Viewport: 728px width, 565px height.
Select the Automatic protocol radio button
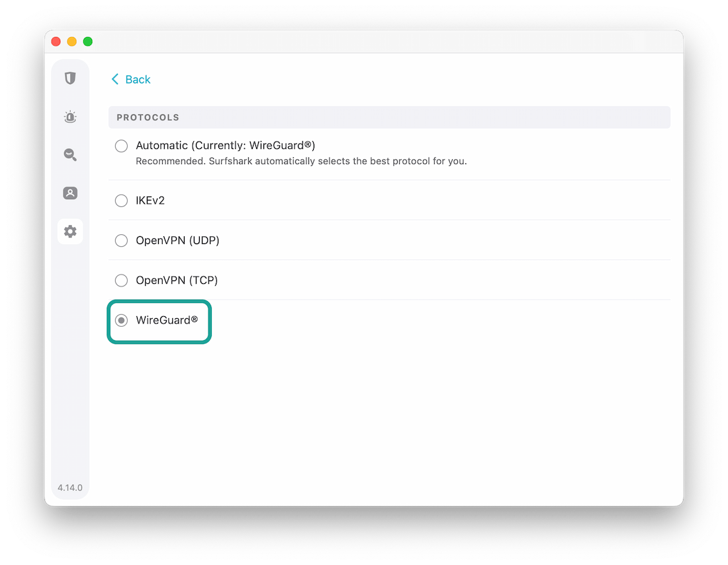[121, 146]
